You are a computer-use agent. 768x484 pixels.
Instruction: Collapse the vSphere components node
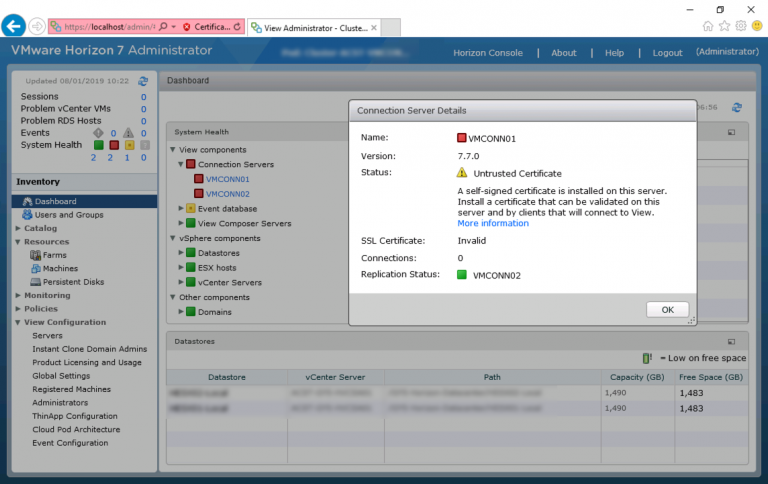pos(172,238)
